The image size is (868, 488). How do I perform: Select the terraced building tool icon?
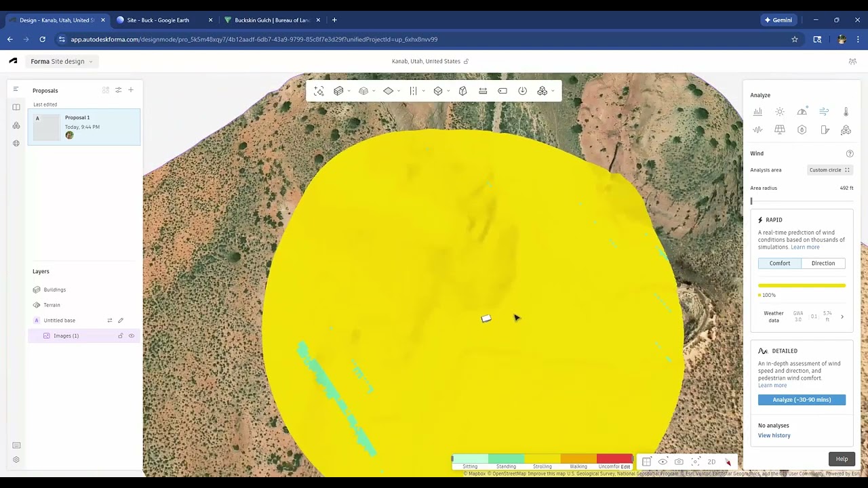tap(363, 91)
